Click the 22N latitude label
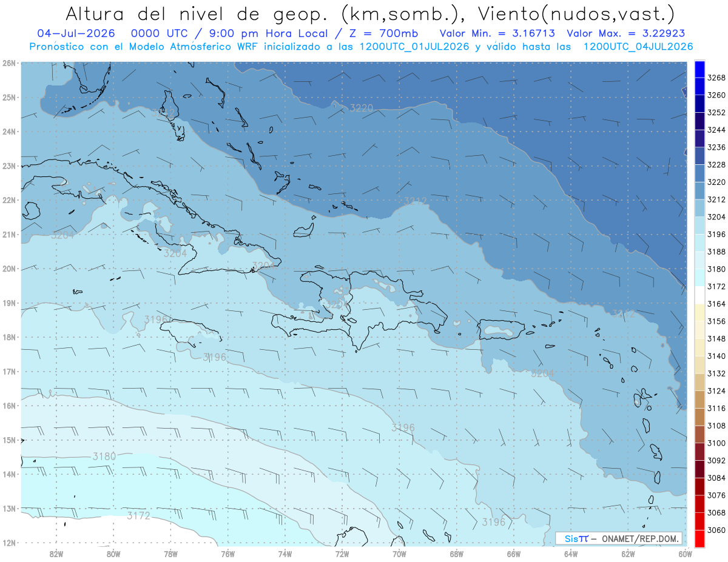Viewport: 728px width, 562px height. pos(9,200)
